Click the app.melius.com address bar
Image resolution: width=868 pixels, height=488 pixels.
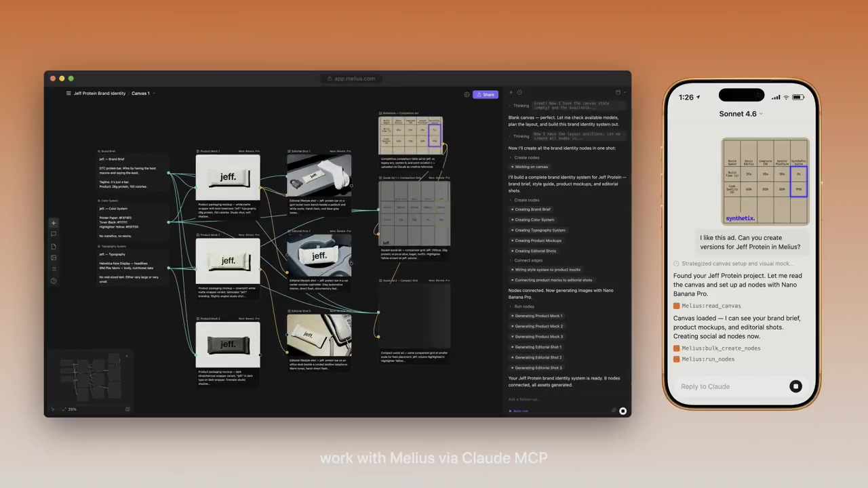point(351,79)
